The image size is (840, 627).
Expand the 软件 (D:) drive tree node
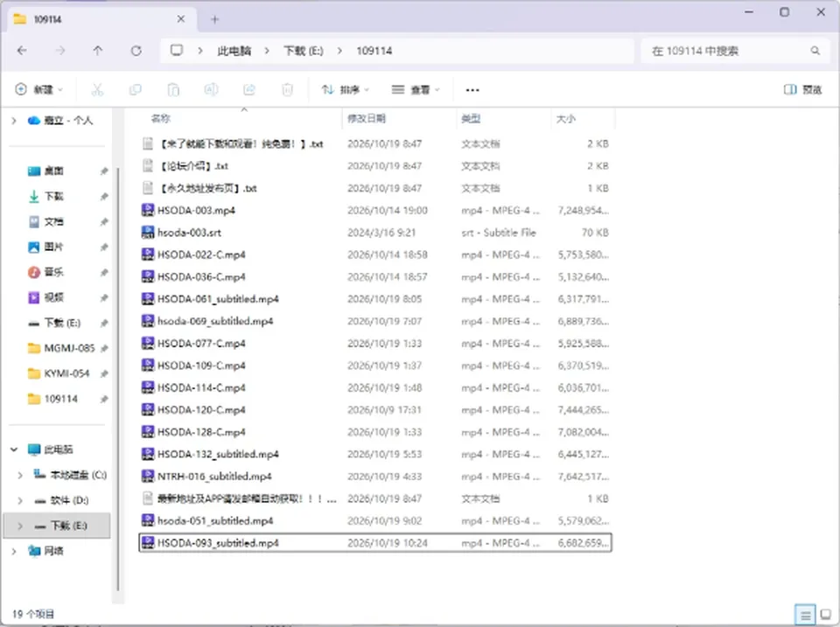tap(20, 500)
